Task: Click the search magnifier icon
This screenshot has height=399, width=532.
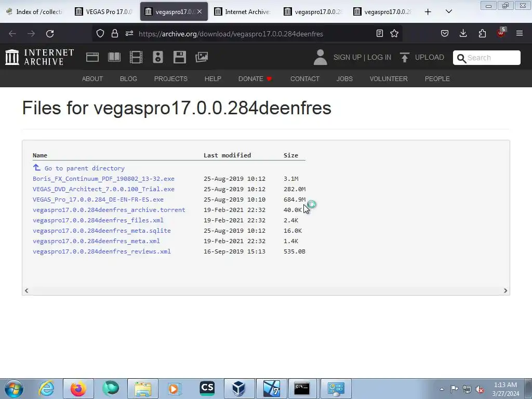Action: tap(461, 58)
